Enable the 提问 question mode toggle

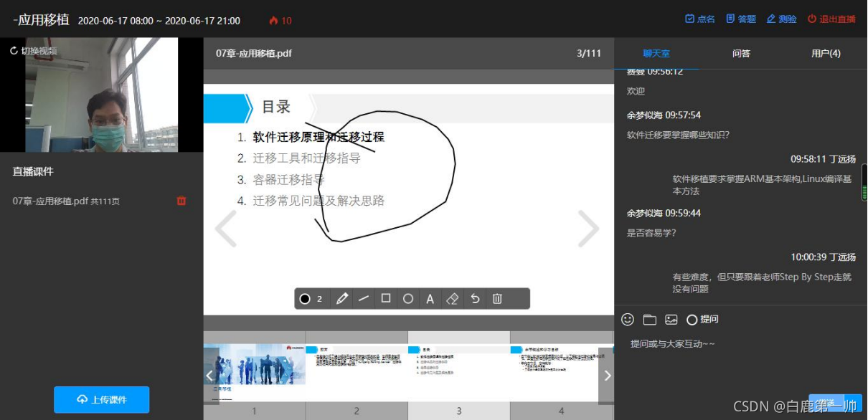699,320
